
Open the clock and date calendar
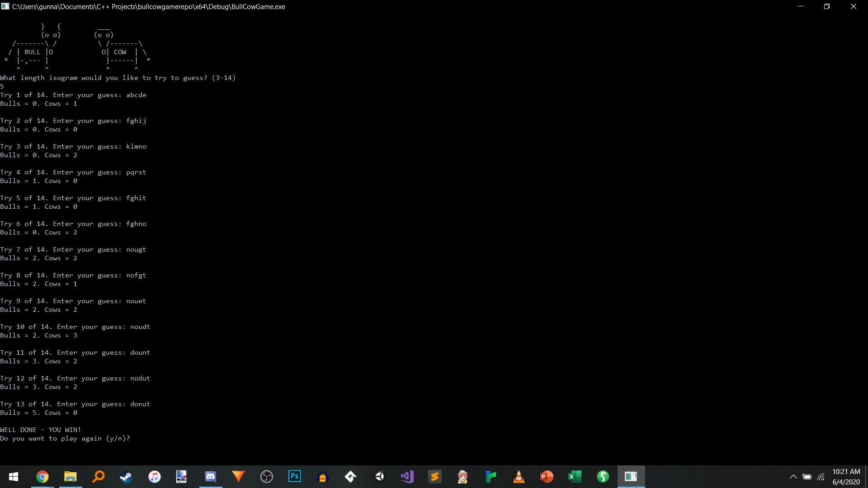tap(846, 477)
